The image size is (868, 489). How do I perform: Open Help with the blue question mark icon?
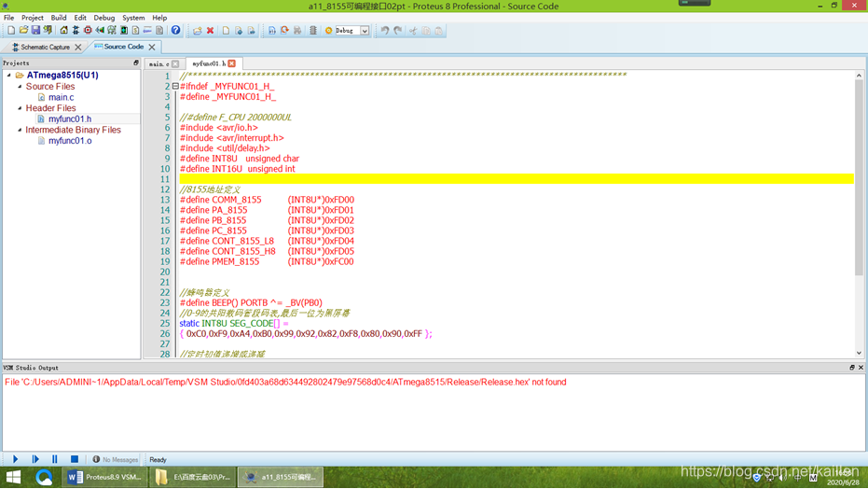[175, 31]
